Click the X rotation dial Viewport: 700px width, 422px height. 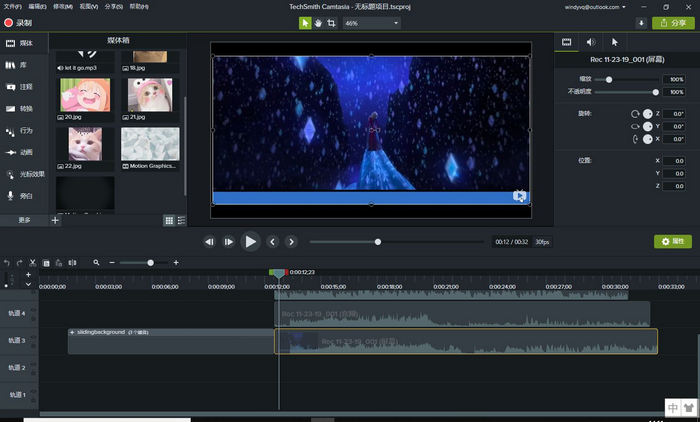647,139
